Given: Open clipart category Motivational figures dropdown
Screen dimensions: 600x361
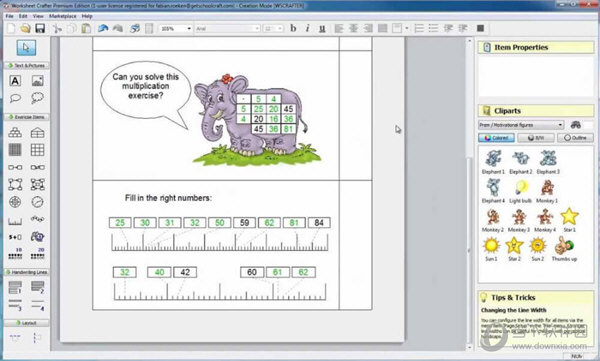Looking at the screenshot, I should pyautogui.click(x=521, y=125).
